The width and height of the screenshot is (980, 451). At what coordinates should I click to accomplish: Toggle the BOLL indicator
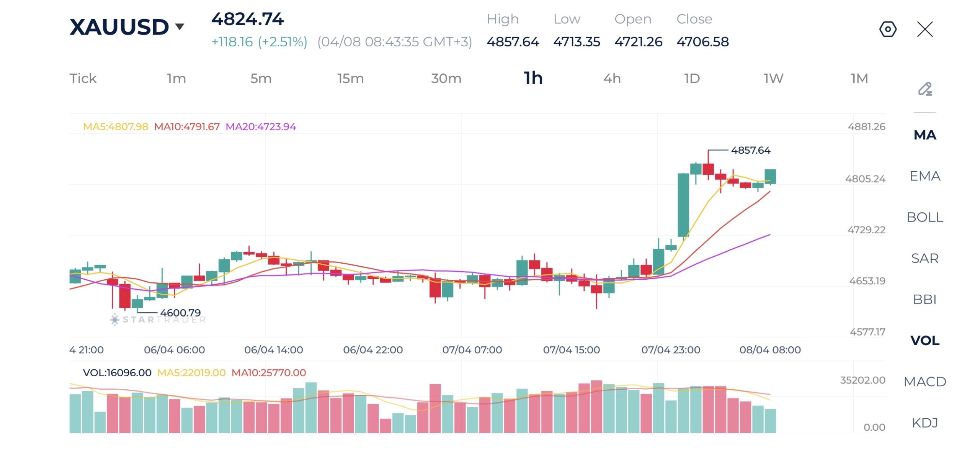(x=924, y=217)
